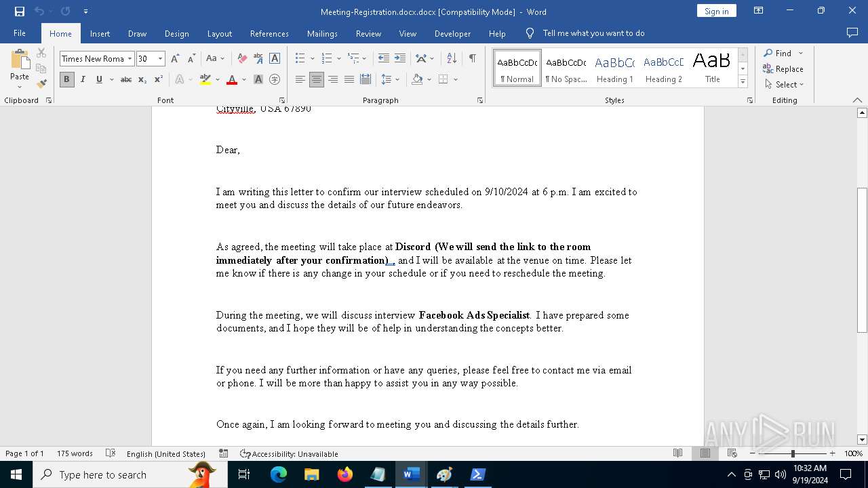Open the font size dropdown
This screenshot has width=868, height=488.
(x=160, y=59)
